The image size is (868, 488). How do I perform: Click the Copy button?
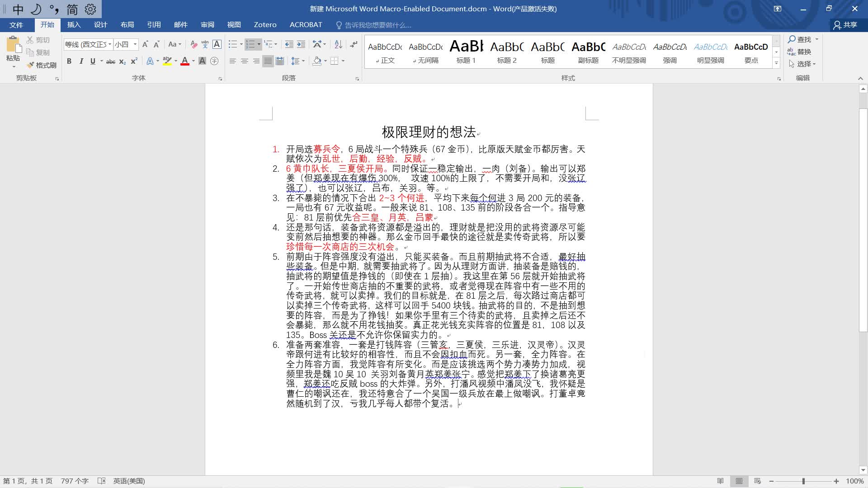38,52
